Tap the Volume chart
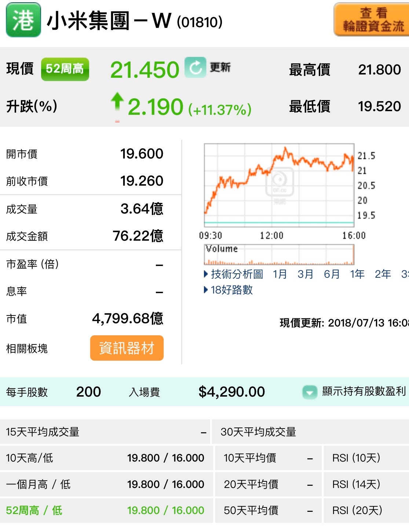Image resolution: width=409 pixels, height=532 pixels. pyautogui.click(x=279, y=254)
